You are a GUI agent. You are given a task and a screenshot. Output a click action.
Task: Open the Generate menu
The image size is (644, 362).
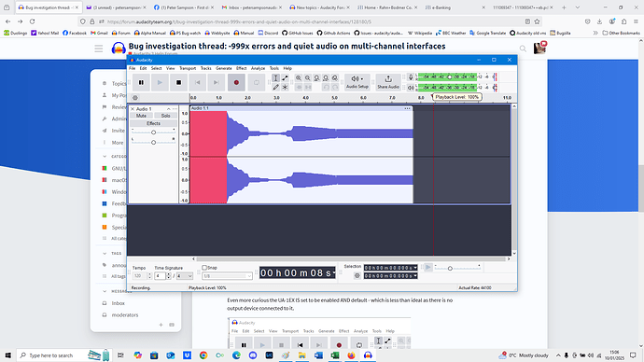[x=224, y=68]
